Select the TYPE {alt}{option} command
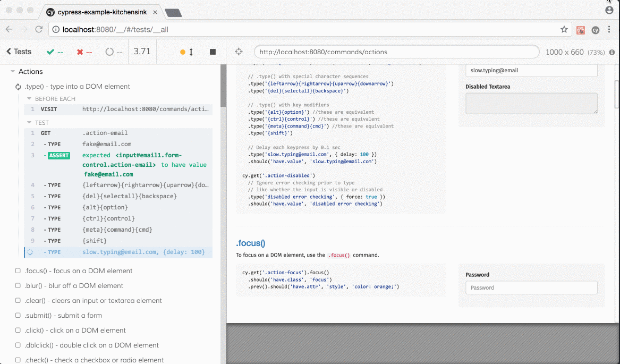This screenshot has height=364, width=620. [118, 207]
